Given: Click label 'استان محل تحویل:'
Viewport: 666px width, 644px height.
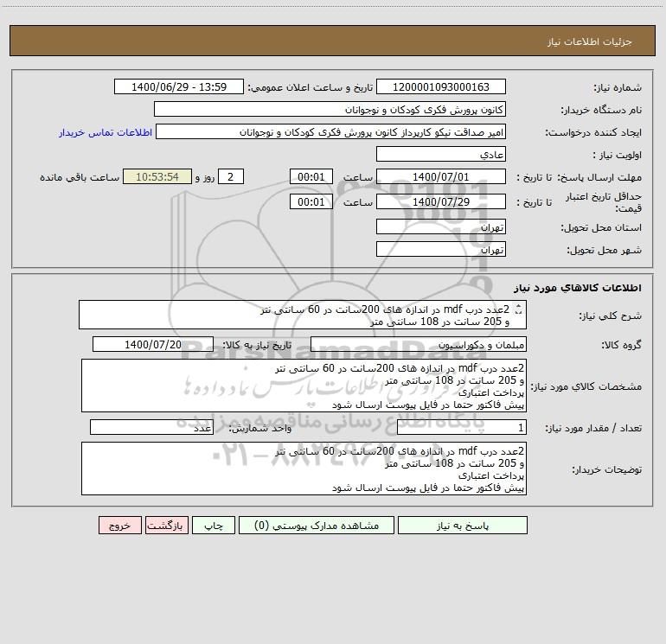Looking at the screenshot, I should point(601,227).
